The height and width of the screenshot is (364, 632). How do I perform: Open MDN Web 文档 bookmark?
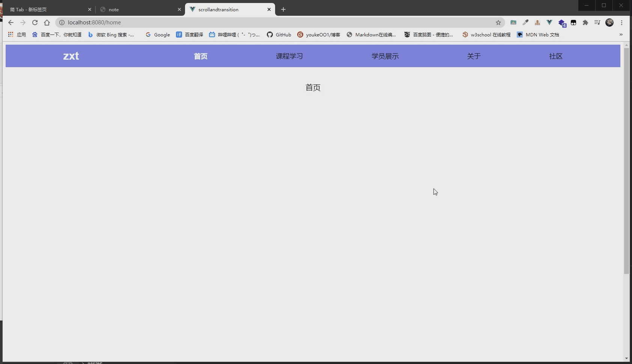[538, 35]
